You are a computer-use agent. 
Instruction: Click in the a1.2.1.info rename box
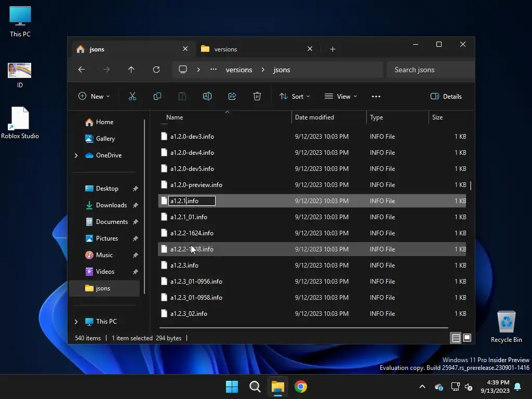tap(192, 201)
